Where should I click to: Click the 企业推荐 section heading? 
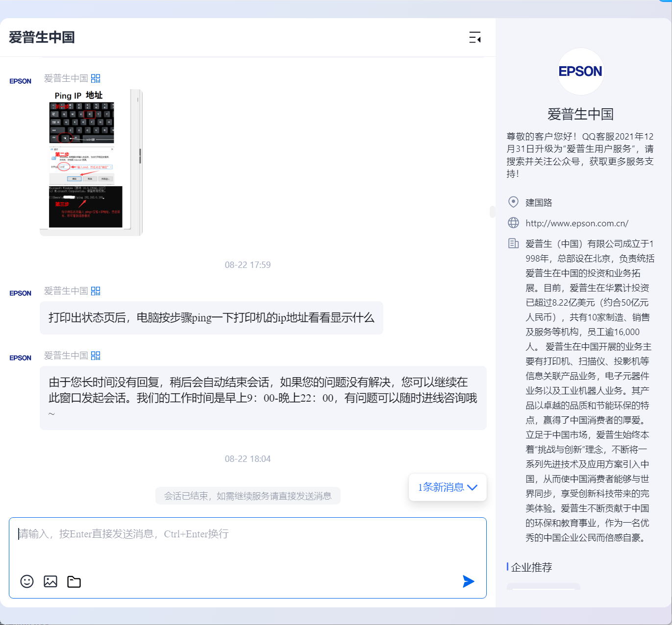click(531, 567)
